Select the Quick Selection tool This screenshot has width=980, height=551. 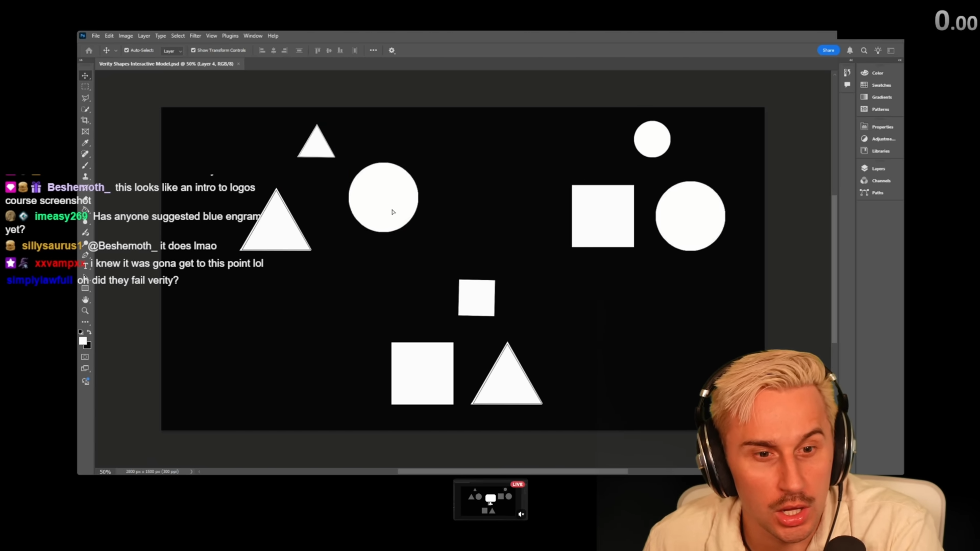(85, 109)
